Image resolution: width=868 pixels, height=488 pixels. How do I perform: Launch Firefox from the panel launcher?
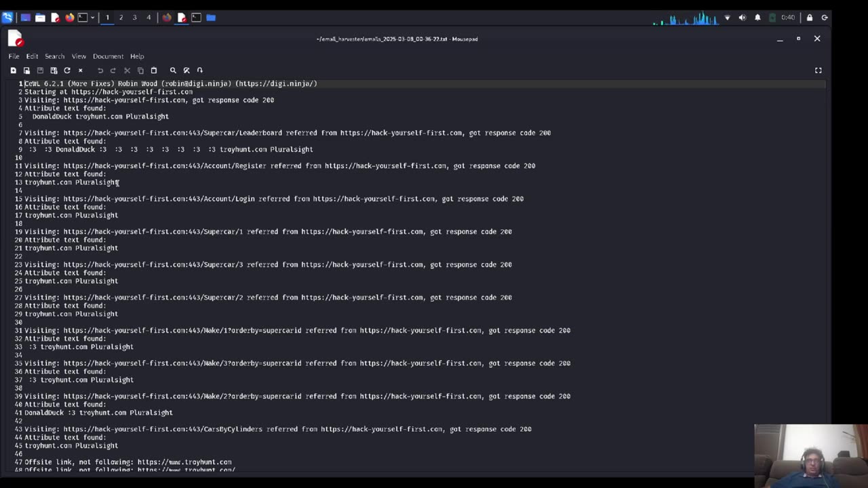[69, 18]
